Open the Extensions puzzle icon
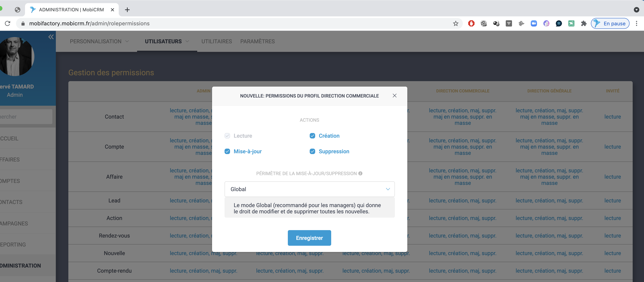The width and height of the screenshot is (644, 282). pos(584,23)
